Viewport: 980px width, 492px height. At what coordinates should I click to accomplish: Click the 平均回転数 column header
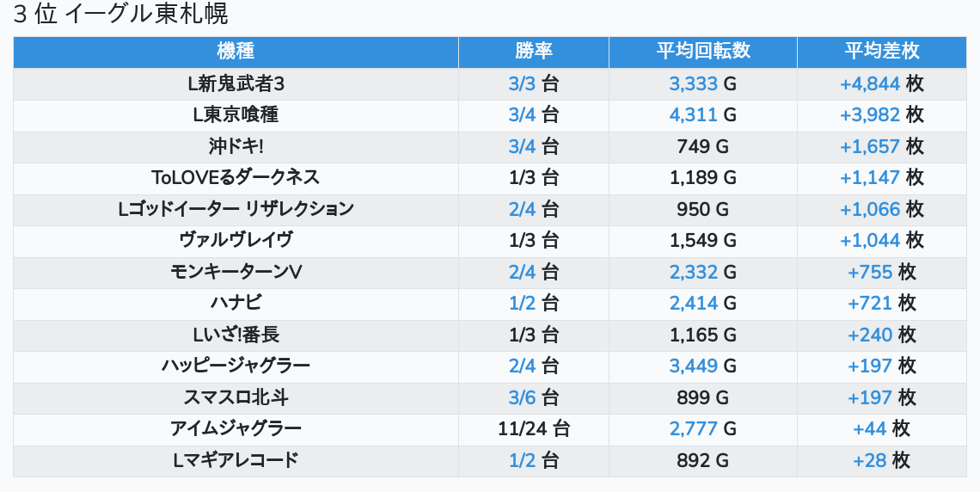coord(702,52)
